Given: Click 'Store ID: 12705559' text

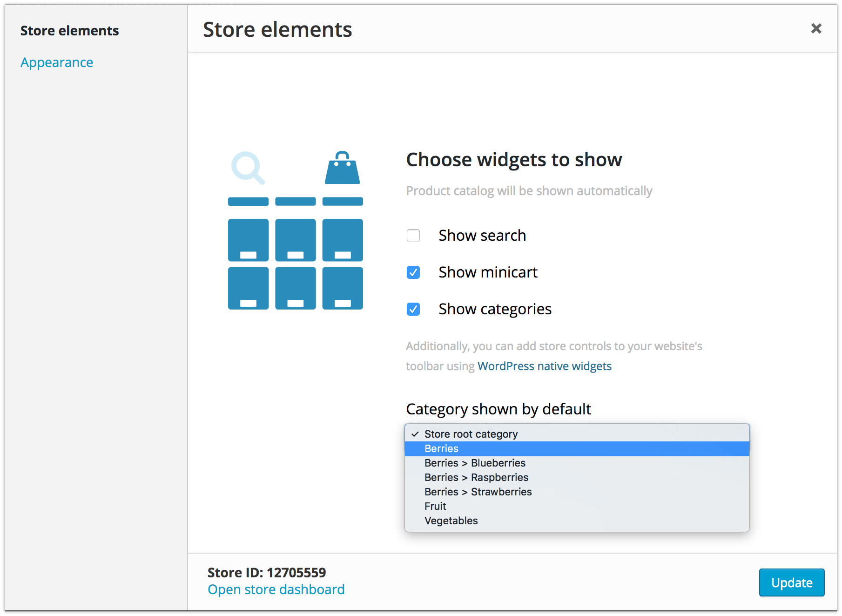Looking at the screenshot, I should [x=267, y=572].
